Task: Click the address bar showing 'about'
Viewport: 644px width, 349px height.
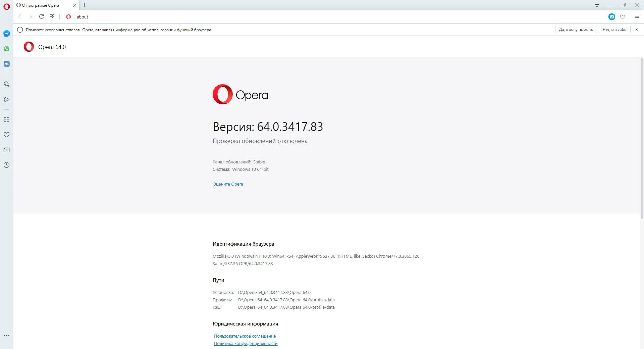Action: click(335, 17)
